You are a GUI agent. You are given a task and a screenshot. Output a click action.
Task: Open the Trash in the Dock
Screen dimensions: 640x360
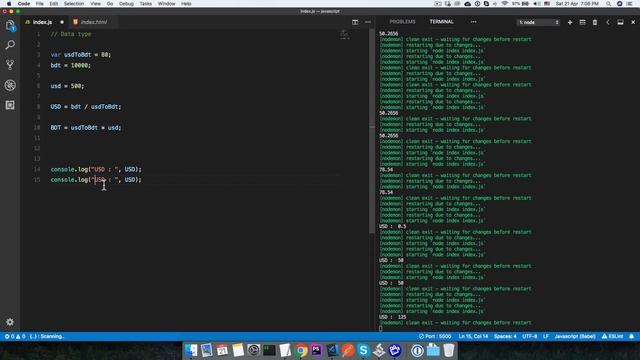pos(449,350)
